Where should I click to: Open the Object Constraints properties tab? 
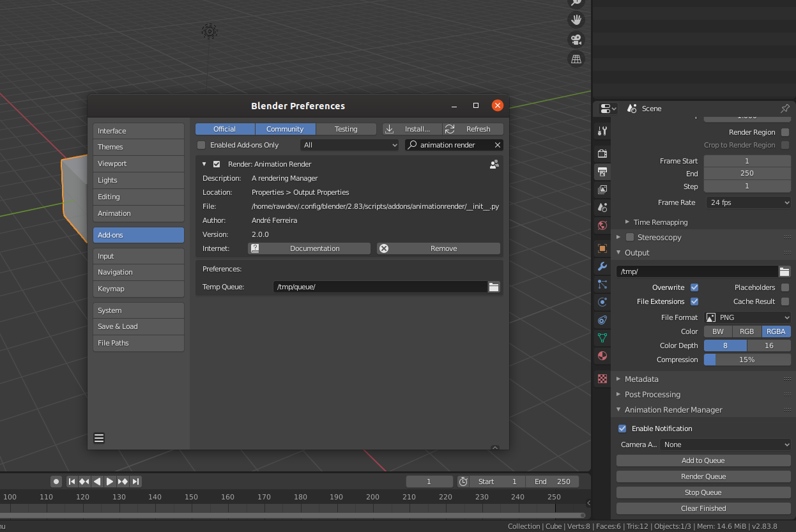point(602,320)
